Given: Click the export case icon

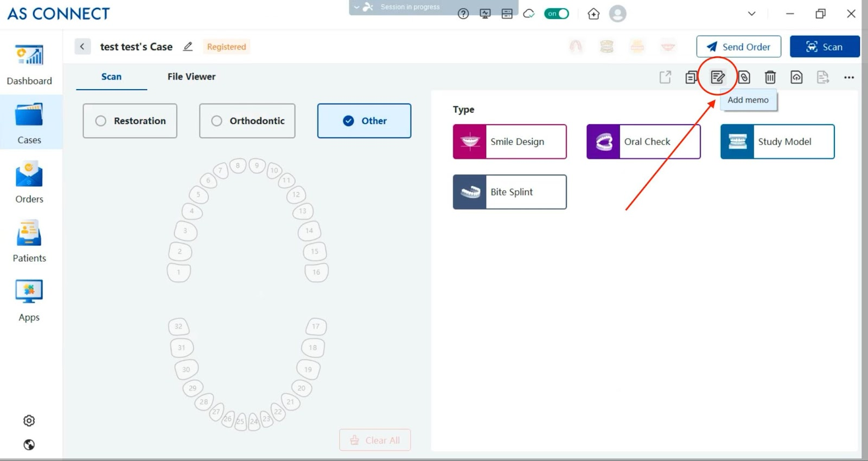Looking at the screenshot, I should click(x=665, y=77).
